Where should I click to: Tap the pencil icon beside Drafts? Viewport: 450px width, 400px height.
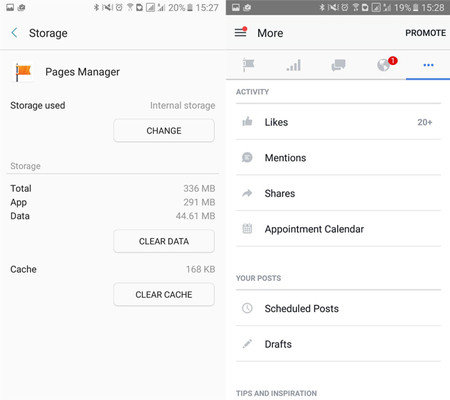(x=247, y=344)
